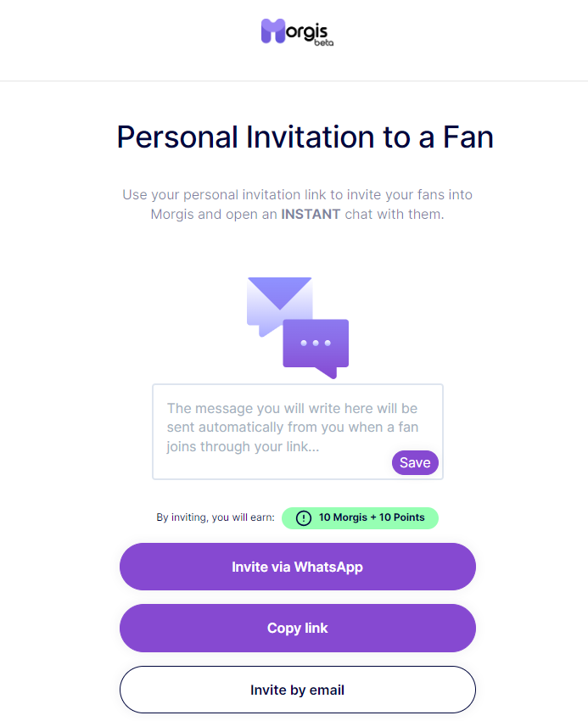588x721 pixels.
Task: Choose Invite by email
Action: tap(298, 690)
